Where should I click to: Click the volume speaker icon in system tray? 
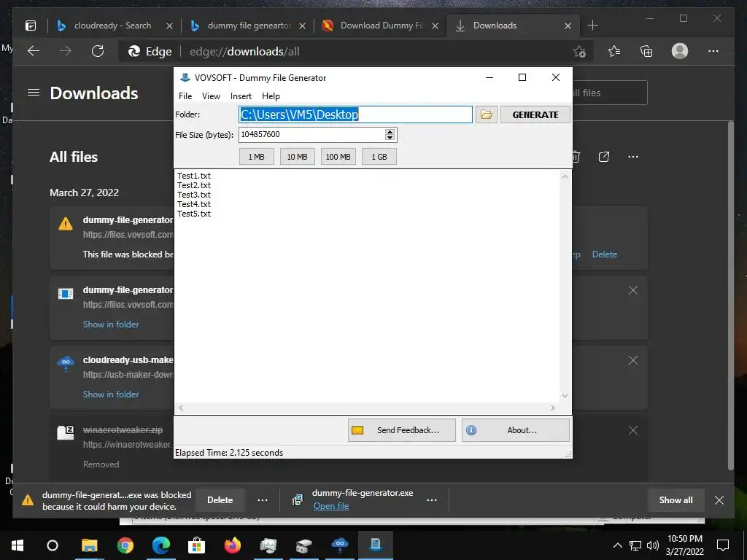click(653, 545)
